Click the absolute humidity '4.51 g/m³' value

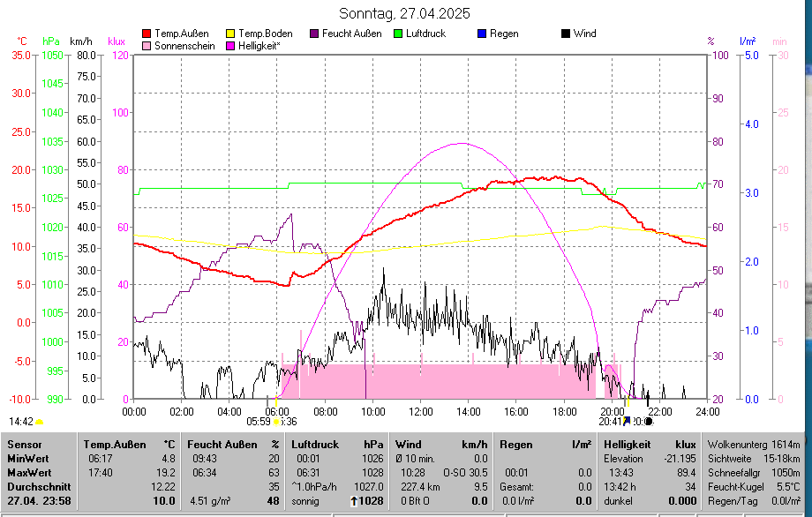click(x=210, y=501)
